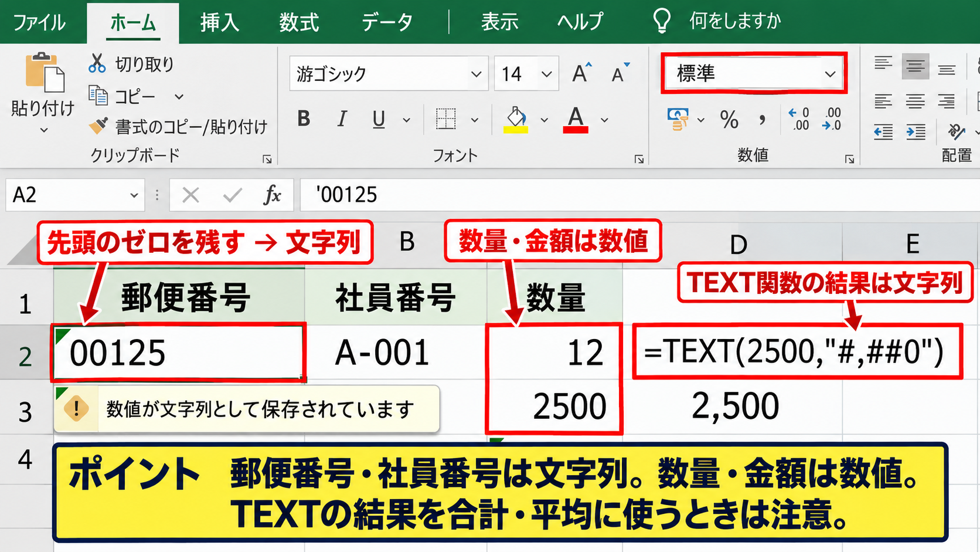Toggle Underline formatting

click(379, 120)
